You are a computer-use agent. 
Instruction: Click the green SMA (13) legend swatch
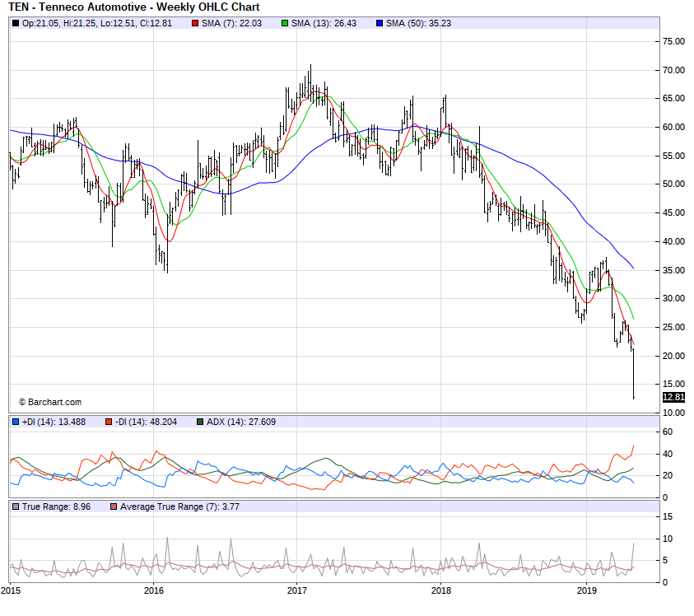click(x=285, y=23)
